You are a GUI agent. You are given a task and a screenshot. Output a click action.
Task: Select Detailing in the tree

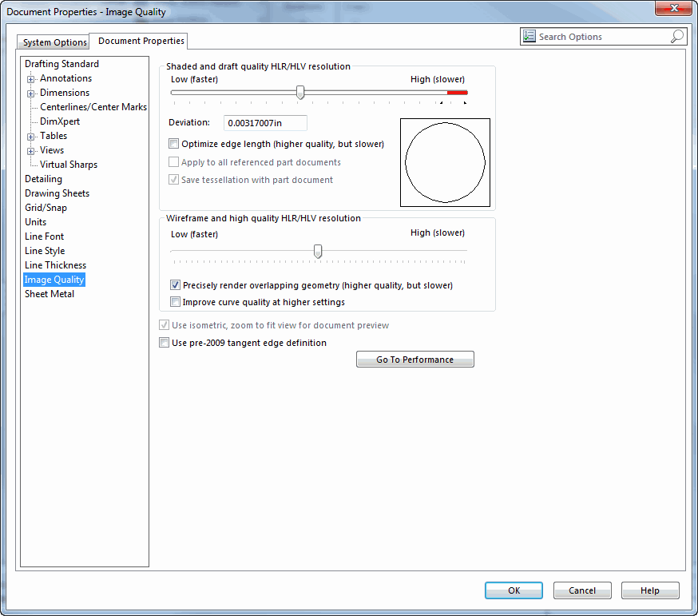(43, 179)
